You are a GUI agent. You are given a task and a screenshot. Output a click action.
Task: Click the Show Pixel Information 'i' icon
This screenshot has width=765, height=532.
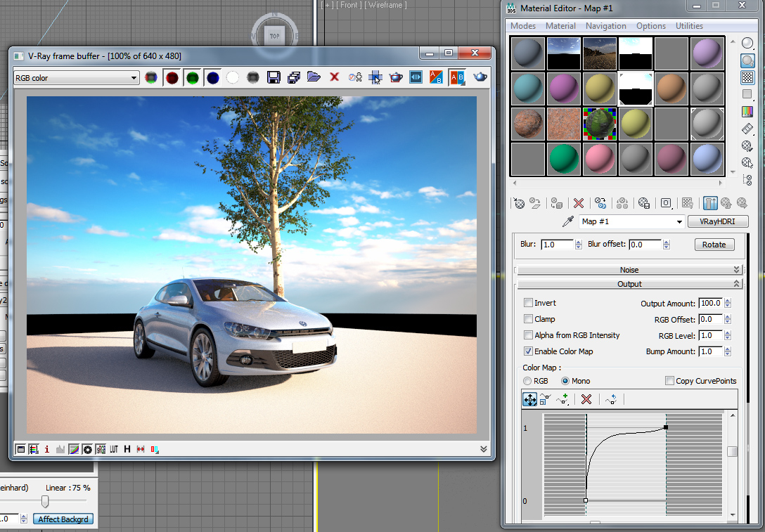[x=47, y=449]
